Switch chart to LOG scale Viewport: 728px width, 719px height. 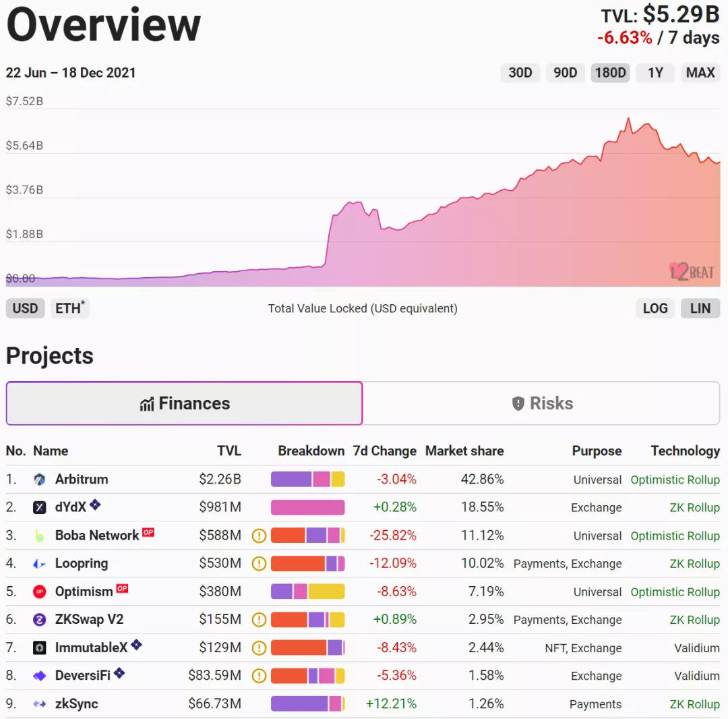[655, 308]
